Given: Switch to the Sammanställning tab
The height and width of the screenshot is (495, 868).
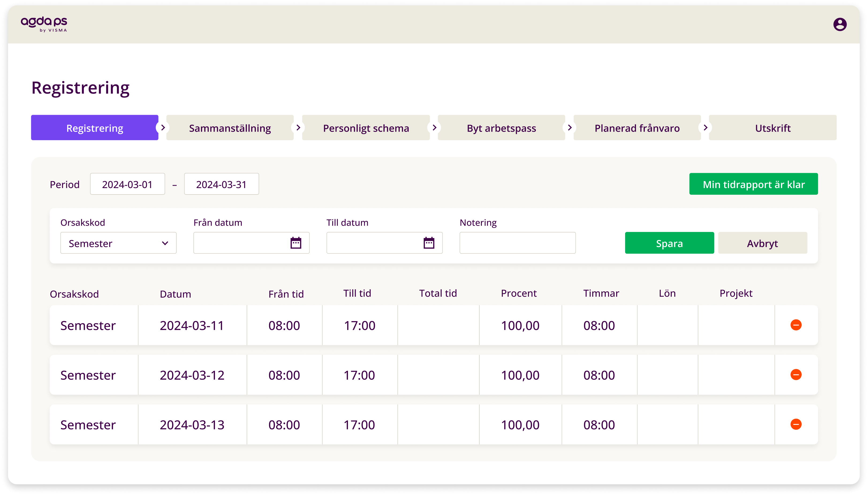Looking at the screenshot, I should [230, 128].
